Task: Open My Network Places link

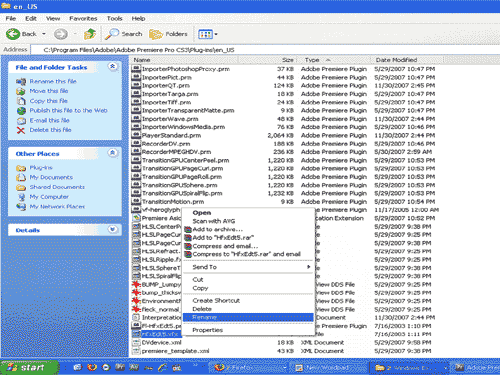Action: [x=57, y=207]
